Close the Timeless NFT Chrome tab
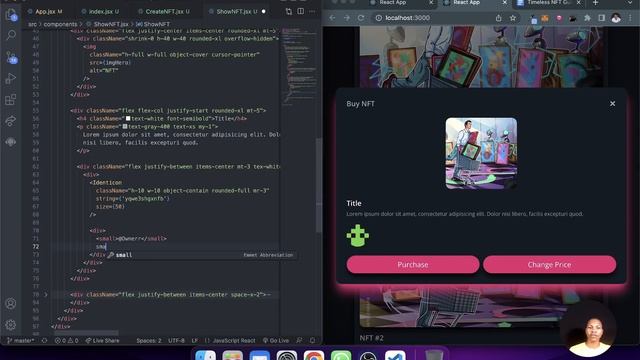This screenshot has height=360, width=640. click(578, 3)
